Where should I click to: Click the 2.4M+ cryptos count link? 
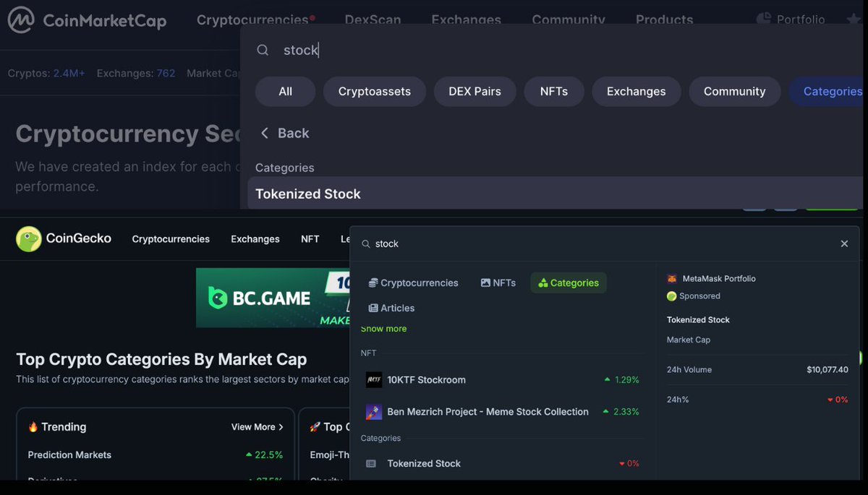tap(69, 73)
